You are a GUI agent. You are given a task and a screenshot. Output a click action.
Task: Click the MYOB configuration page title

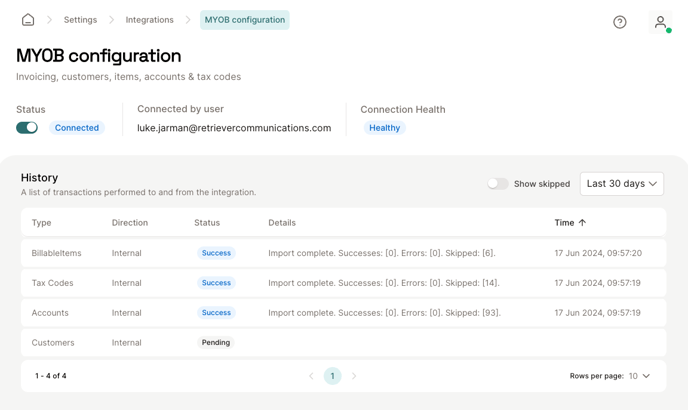coord(99,56)
